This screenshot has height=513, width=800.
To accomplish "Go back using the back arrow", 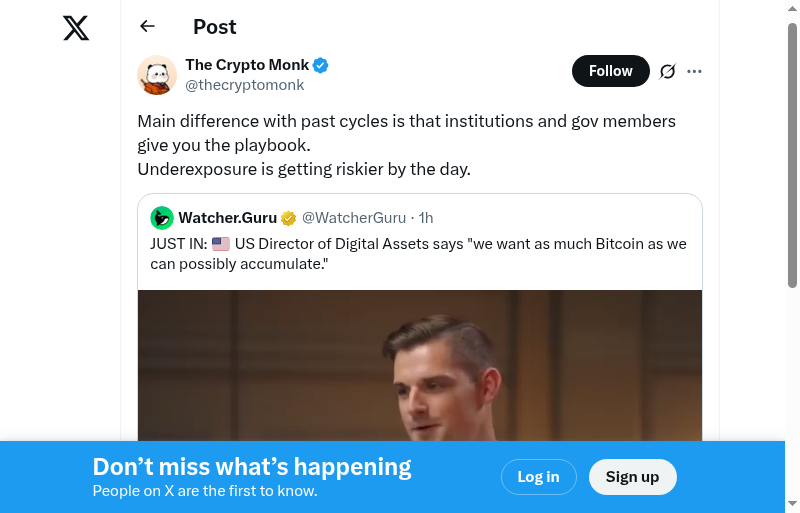I will (x=148, y=27).
